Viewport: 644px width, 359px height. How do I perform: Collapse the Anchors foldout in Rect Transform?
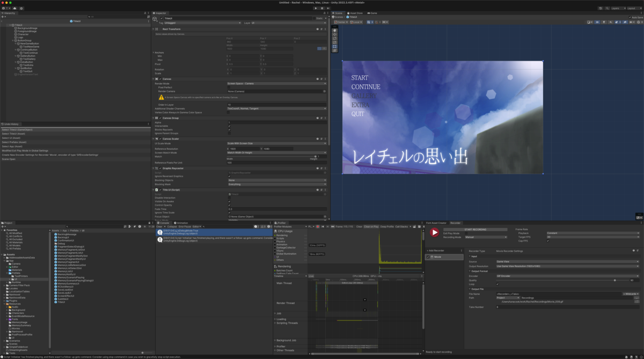(153, 52)
